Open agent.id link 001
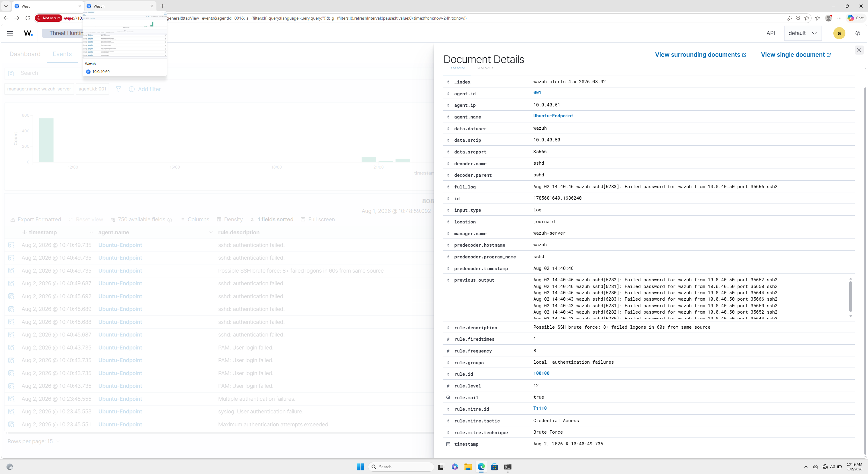Screen dimensions: 868x474 coord(537,92)
